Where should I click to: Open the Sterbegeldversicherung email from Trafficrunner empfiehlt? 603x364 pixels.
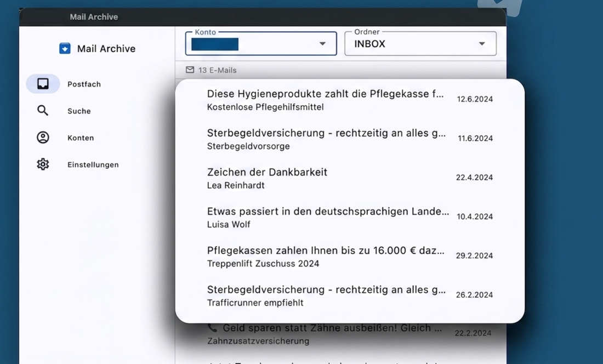tap(350, 295)
